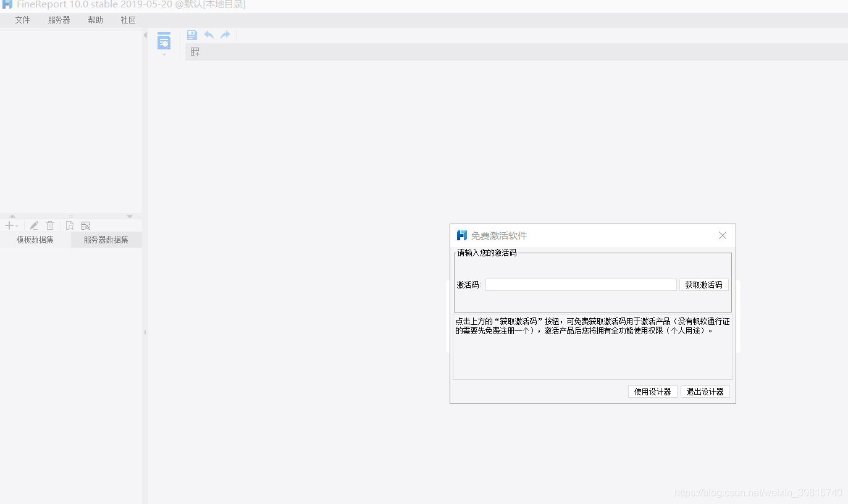This screenshot has width=848, height=504.
Task: Click the up arrow on the panel splitter
Action: coord(12,216)
